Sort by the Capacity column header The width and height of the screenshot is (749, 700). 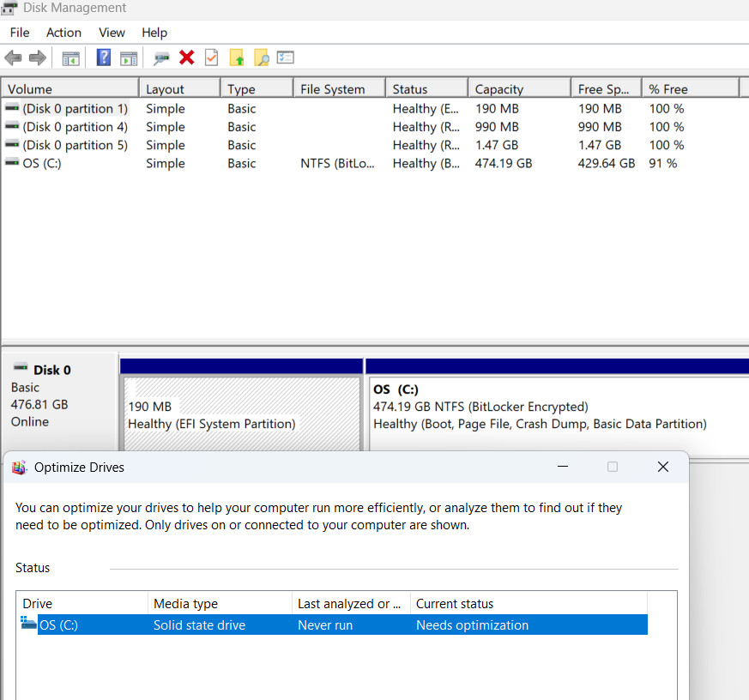519,89
